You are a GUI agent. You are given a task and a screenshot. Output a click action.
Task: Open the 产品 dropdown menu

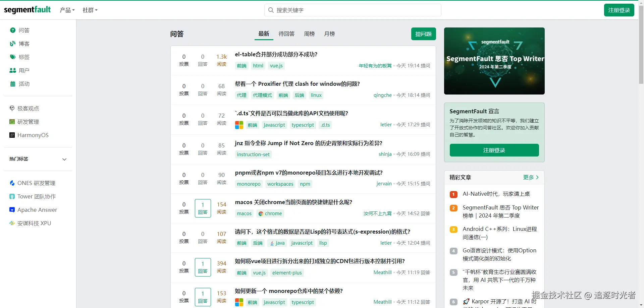(x=67, y=10)
